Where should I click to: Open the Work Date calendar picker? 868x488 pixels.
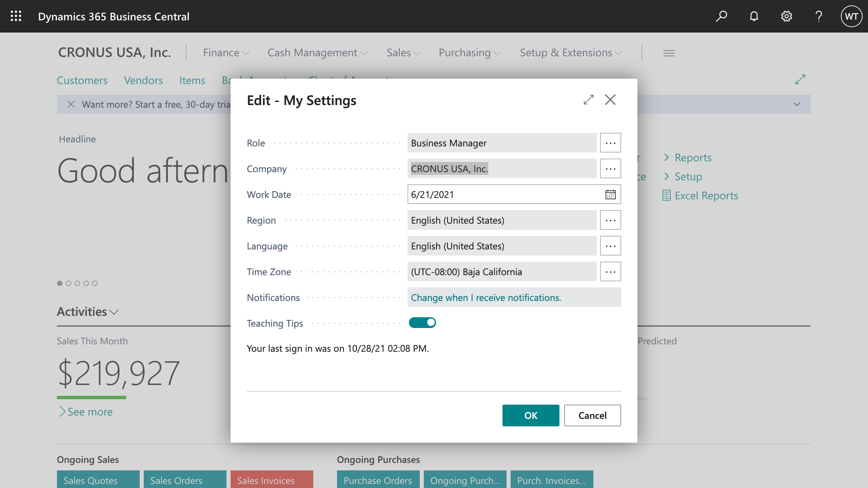coord(610,195)
